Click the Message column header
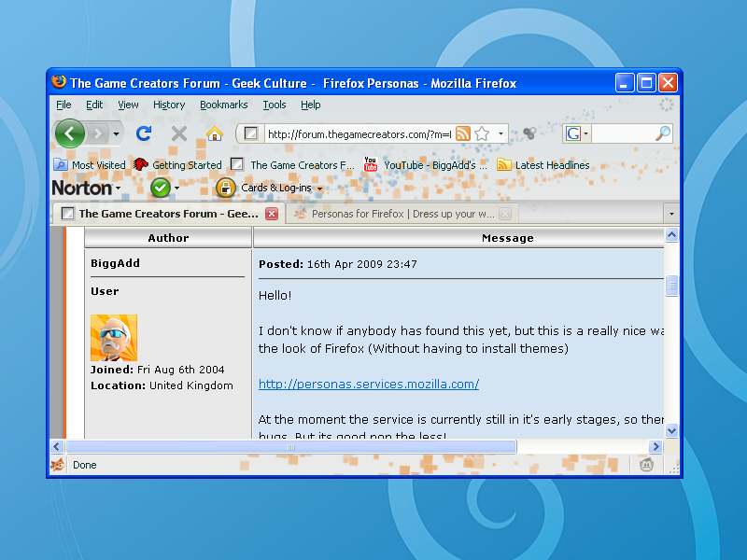The image size is (747, 560). pyautogui.click(x=507, y=238)
